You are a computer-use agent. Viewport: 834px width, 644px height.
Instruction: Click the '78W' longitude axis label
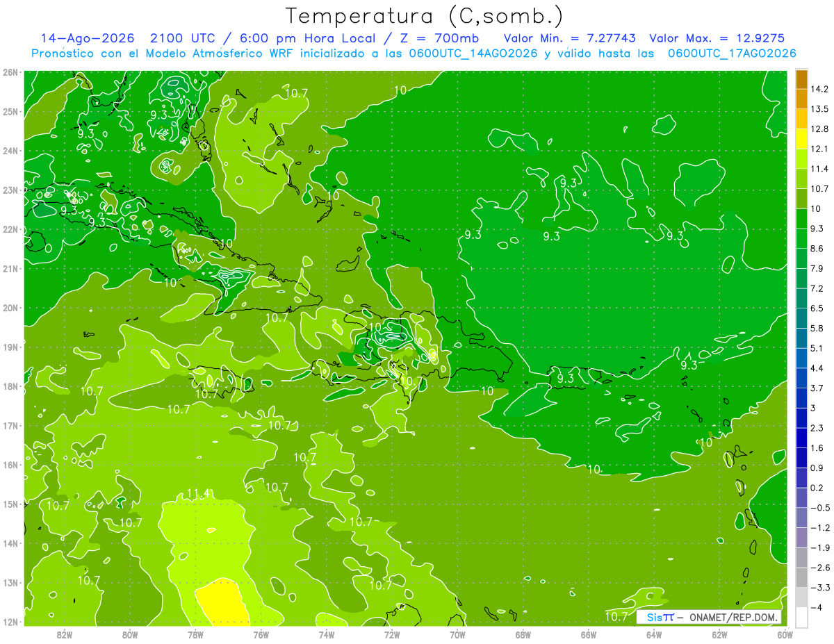click(x=195, y=634)
